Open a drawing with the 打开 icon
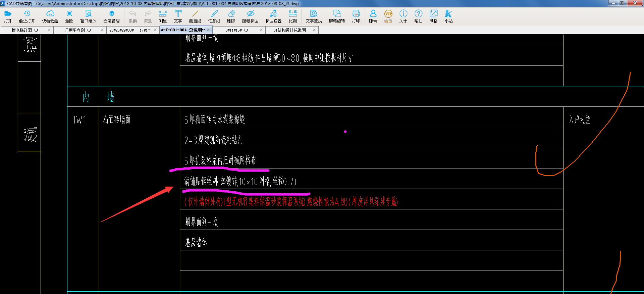 pyautogui.click(x=8, y=16)
